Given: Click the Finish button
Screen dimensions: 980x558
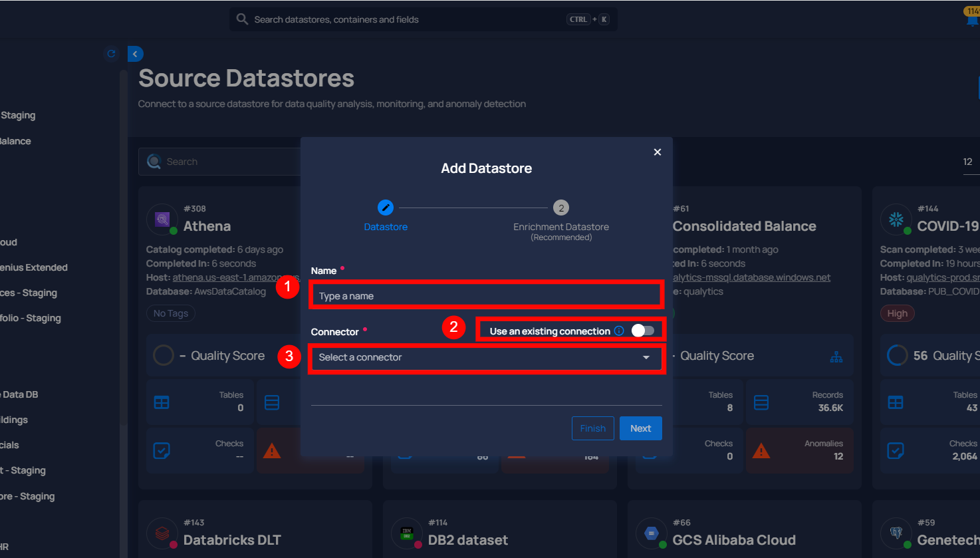Looking at the screenshot, I should [x=592, y=428].
